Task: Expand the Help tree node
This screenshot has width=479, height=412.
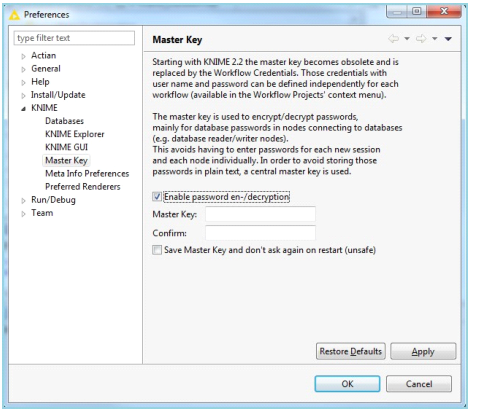Action: point(23,82)
